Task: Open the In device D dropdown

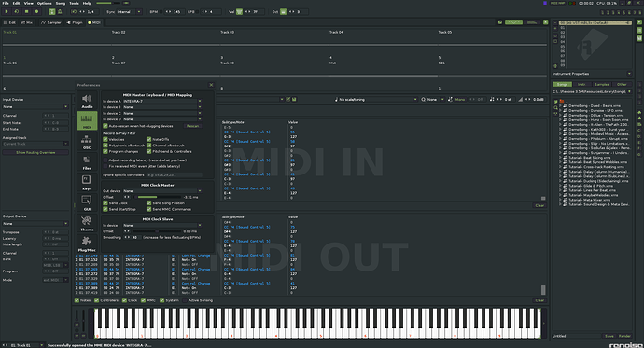Action: (x=162, y=119)
